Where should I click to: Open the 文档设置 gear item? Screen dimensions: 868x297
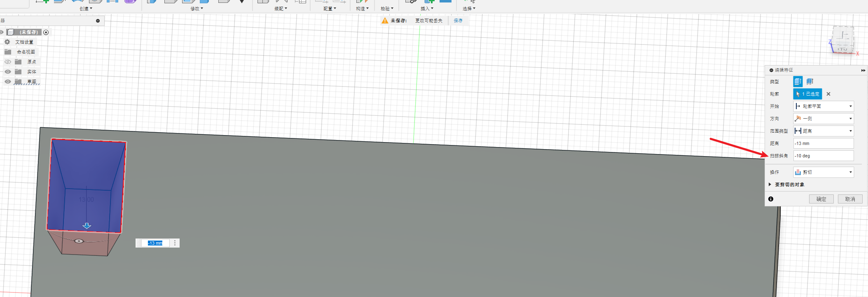[x=7, y=42]
